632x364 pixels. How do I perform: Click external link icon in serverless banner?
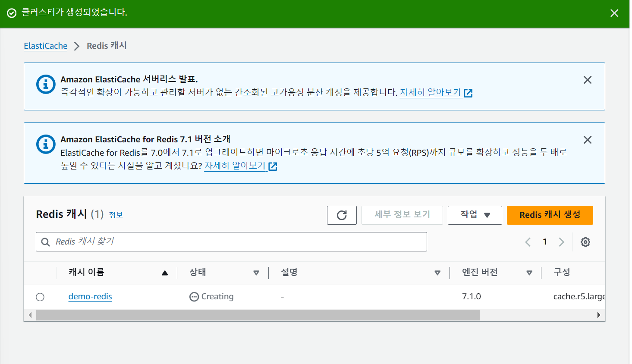pyautogui.click(x=468, y=93)
